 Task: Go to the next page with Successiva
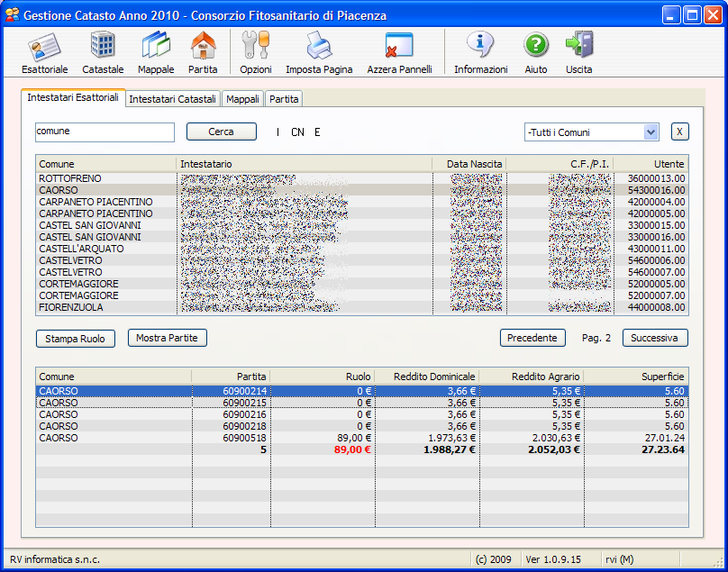click(x=655, y=338)
